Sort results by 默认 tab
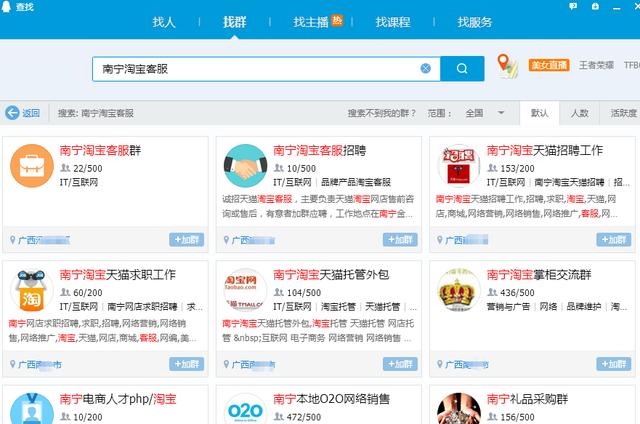 pos(539,113)
